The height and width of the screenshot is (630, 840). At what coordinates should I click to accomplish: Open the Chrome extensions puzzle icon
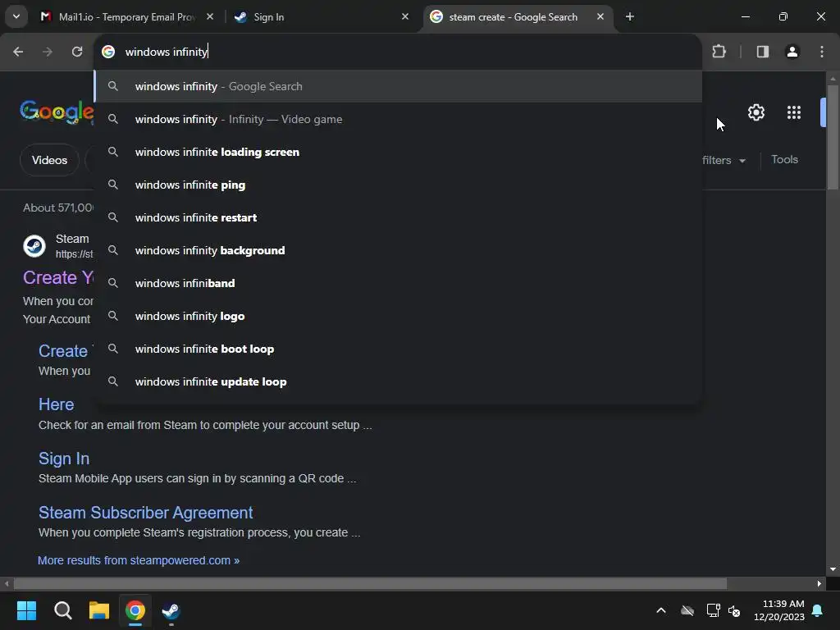(x=719, y=52)
